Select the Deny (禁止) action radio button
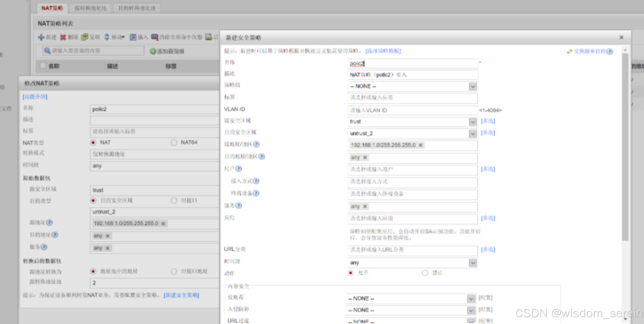Image resolution: width=644 pixels, height=324 pixels. pyautogui.click(x=425, y=273)
